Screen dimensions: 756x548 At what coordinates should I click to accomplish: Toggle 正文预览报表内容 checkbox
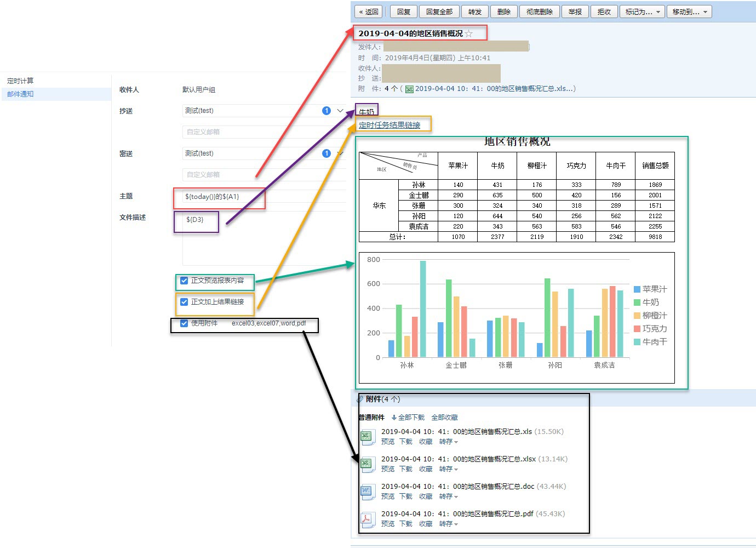coord(184,281)
